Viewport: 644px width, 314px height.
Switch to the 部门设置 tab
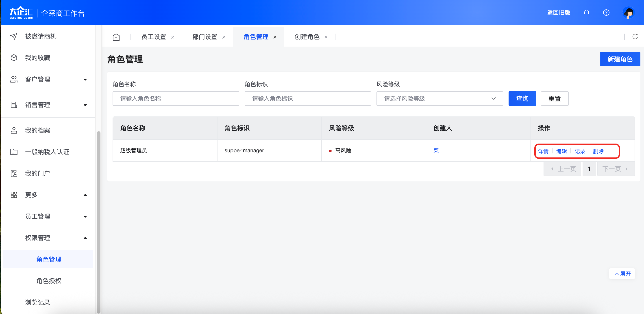pos(205,37)
